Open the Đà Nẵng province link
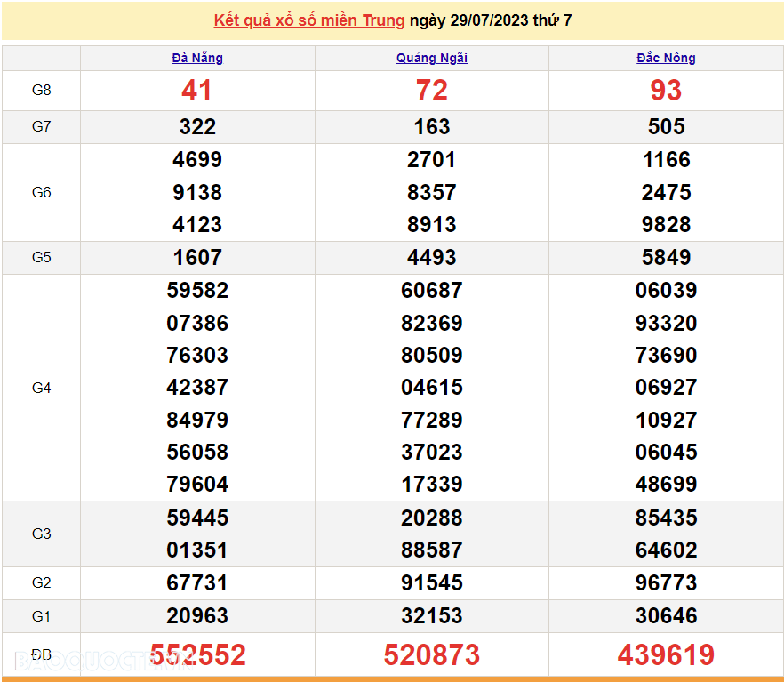The image size is (784, 682). pyautogui.click(x=197, y=58)
